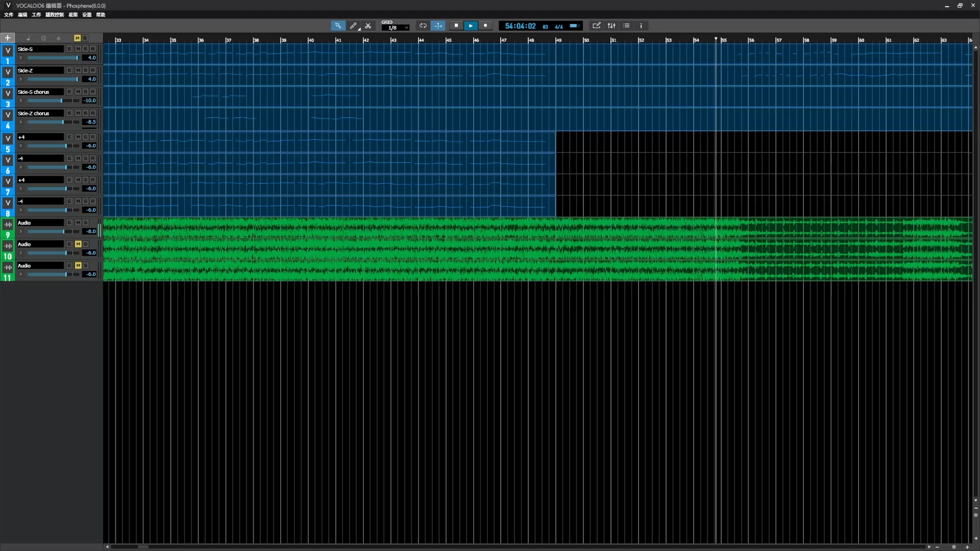The width and height of the screenshot is (980, 551).
Task: Expand the Side-Z track lanes
Action: click(20, 79)
